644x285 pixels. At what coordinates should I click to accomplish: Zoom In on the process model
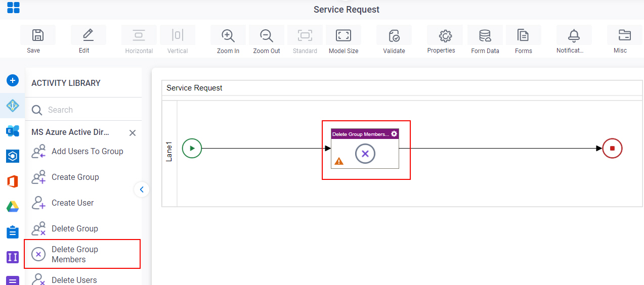click(x=228, y=35)
